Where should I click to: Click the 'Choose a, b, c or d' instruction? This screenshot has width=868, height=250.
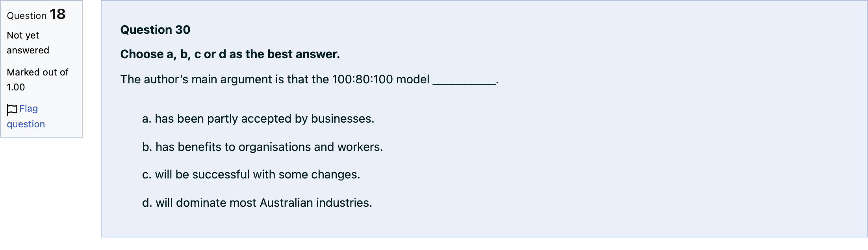pyautogui.click(x=230, y=54)
